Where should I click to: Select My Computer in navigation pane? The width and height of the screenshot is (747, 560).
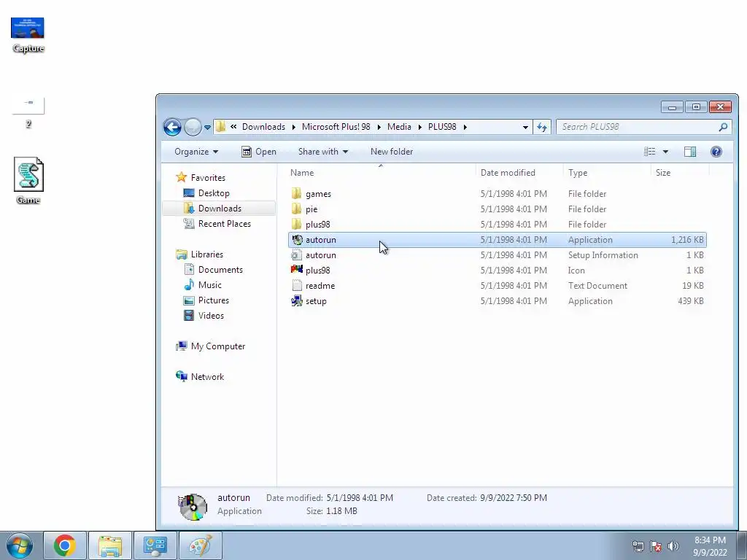(x=217, y=346)
